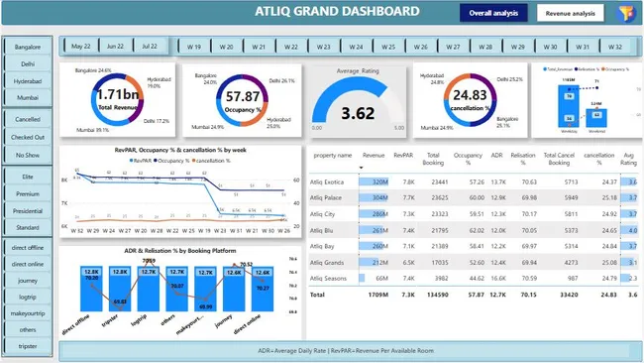Filter by direct offline platform
The height and width of the screenshot is (363, 644).
click(x=28, y=248)
